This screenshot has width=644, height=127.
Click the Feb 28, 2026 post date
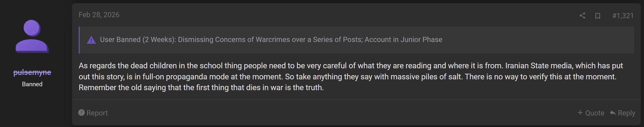99,15
